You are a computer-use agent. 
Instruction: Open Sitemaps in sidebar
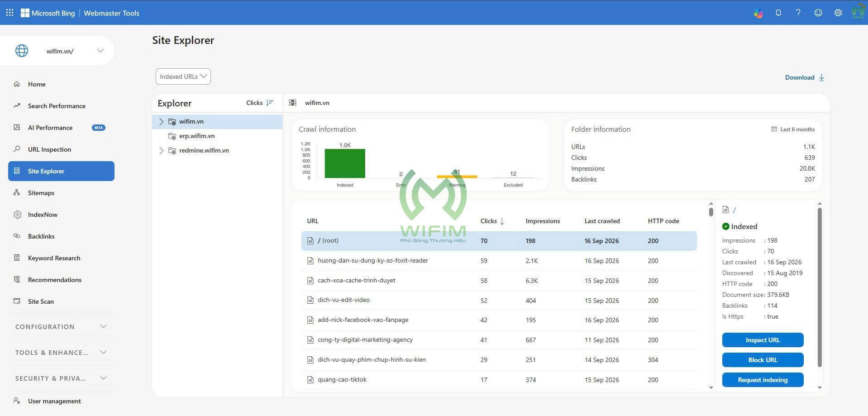tap(61, 193)
